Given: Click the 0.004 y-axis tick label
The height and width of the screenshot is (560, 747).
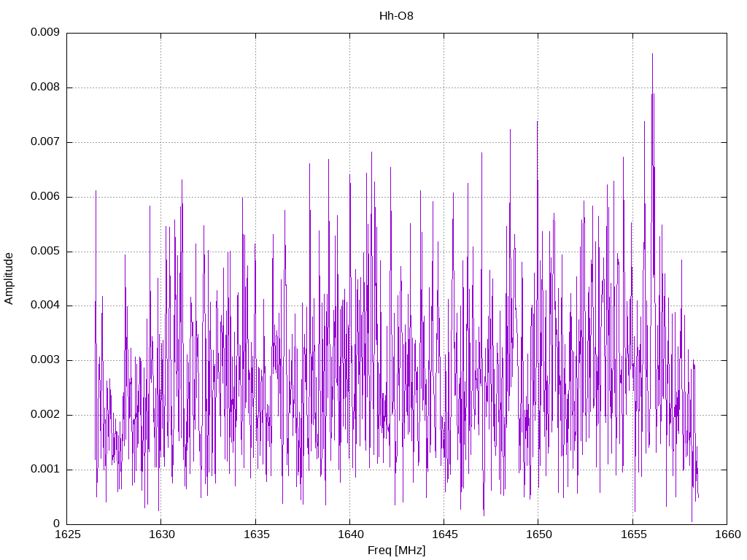Looking at the screenshot, I should coord(45,306).
